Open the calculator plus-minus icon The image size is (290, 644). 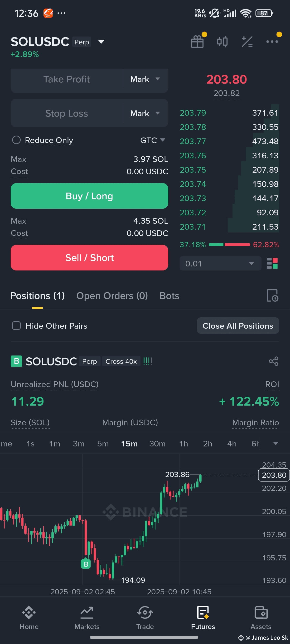(247, 42)
